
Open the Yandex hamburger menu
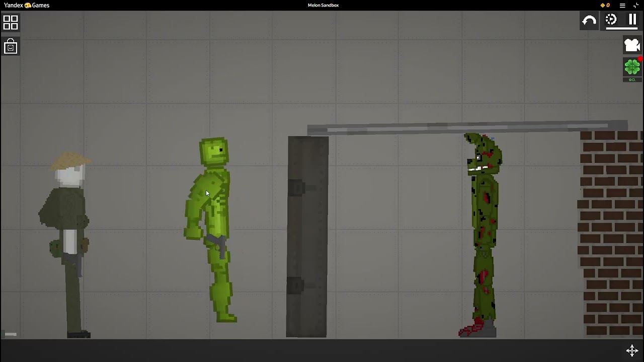[622, 5]
